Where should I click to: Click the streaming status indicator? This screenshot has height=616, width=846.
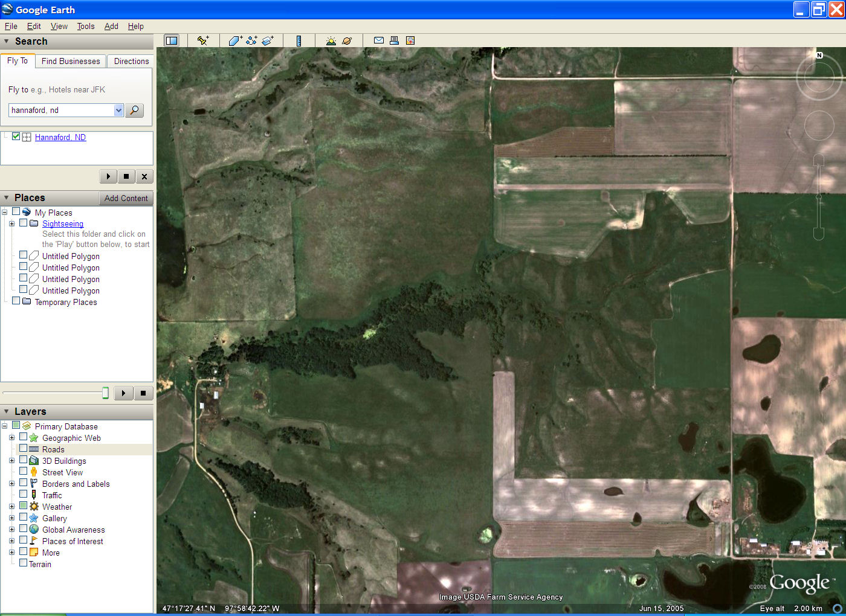838,608
